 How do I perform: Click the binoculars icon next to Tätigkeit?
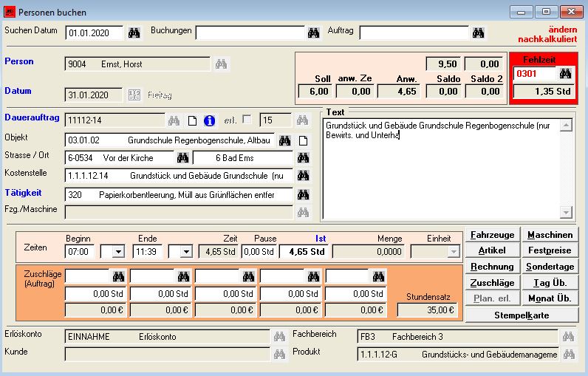click(x=303, y=195)
